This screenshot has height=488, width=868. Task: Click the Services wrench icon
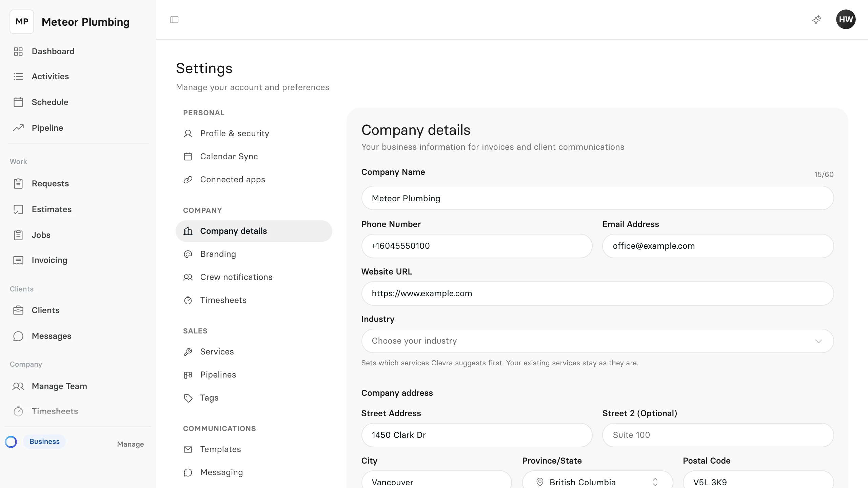coord(188,352)
